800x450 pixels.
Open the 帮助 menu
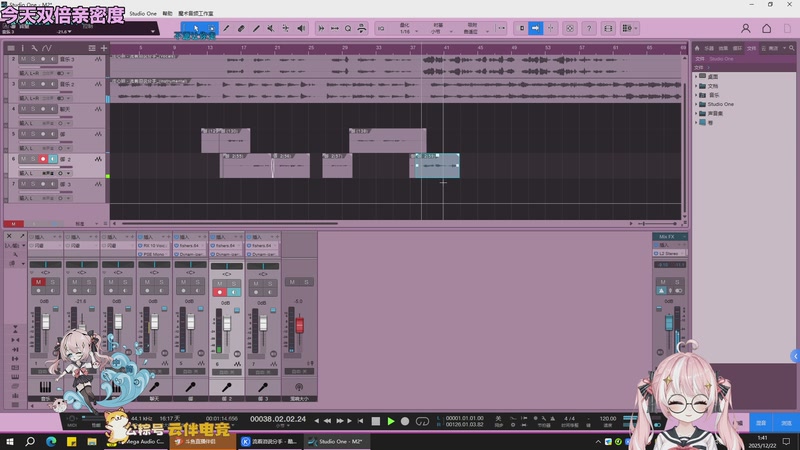167,13
